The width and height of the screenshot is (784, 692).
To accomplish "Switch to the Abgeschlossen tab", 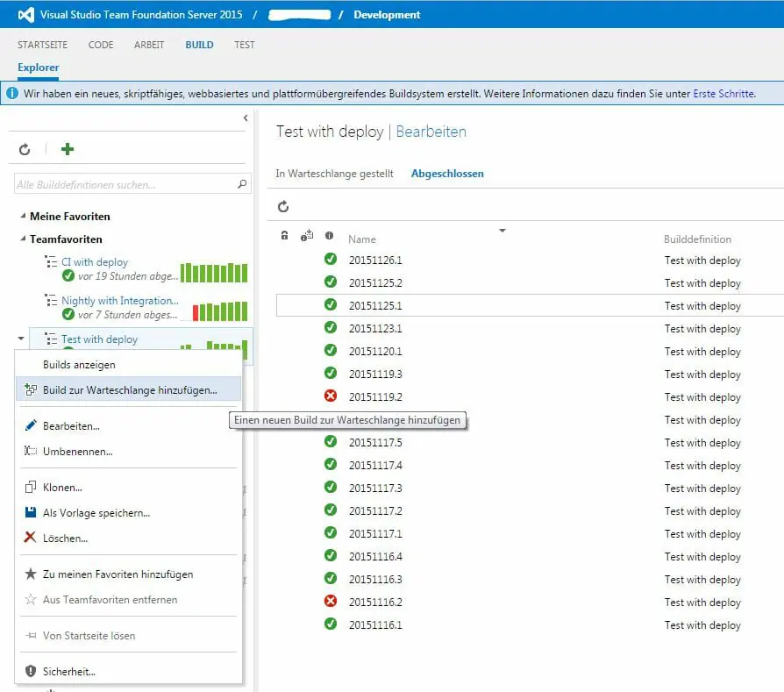I will pyautogui.click(x=447, y=173).
